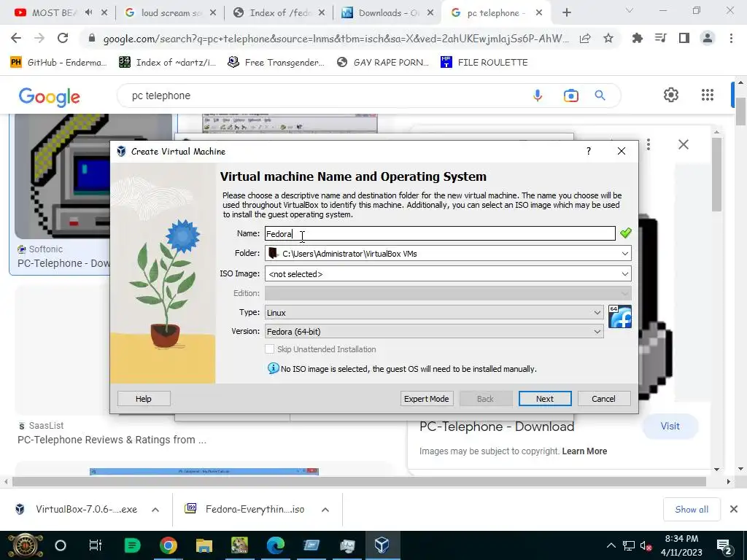Open the Index of ~dartz bookmark
The width and height of the screenshot is (747, 560).
pyautogui.click(x=167, y=63)
